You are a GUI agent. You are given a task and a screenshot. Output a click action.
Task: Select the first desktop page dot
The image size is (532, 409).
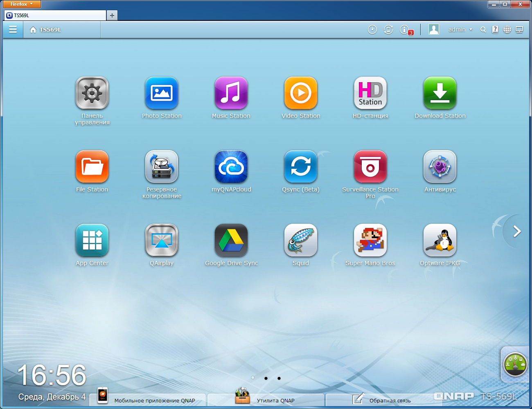tap(253, 378)
